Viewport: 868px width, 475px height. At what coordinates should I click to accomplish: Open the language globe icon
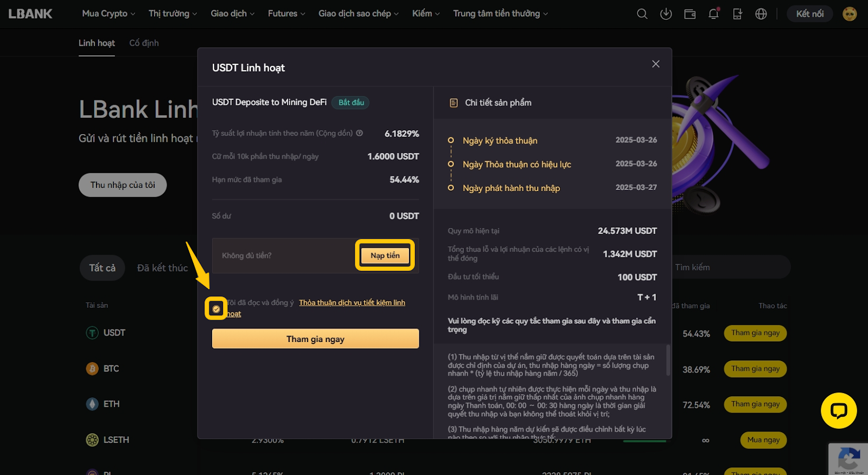click(761, 14)
